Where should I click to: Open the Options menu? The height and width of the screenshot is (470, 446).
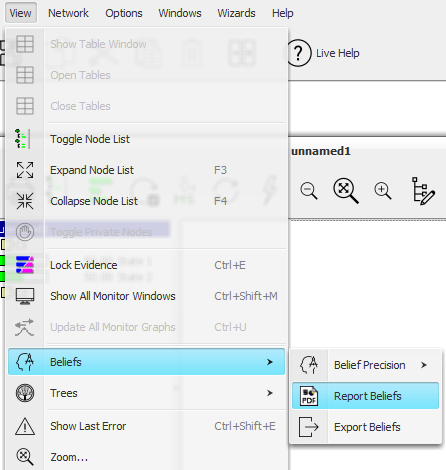point(124,13)
